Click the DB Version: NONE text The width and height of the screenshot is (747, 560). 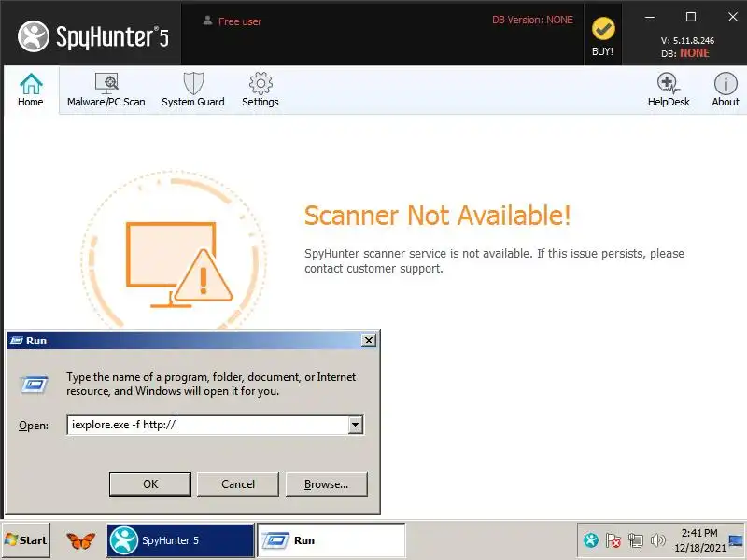pyautogui.click(x=532, y=20)
